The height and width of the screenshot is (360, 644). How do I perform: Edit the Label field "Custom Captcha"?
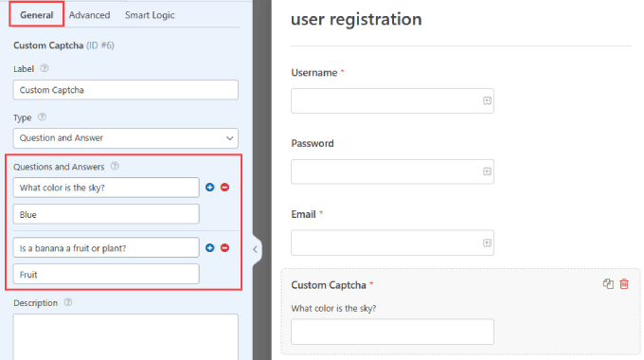coord(126,90)
